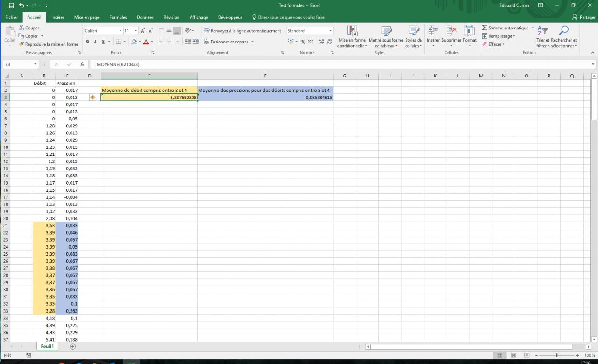
Task: Expand the Fusionner et centrer dropdown arrow
Action: [252, 42]
